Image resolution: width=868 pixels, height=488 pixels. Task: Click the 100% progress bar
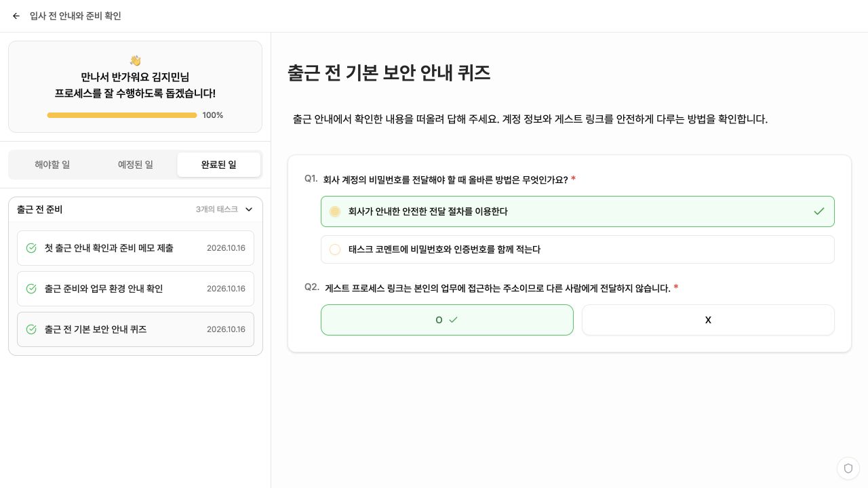click(122, 115)
